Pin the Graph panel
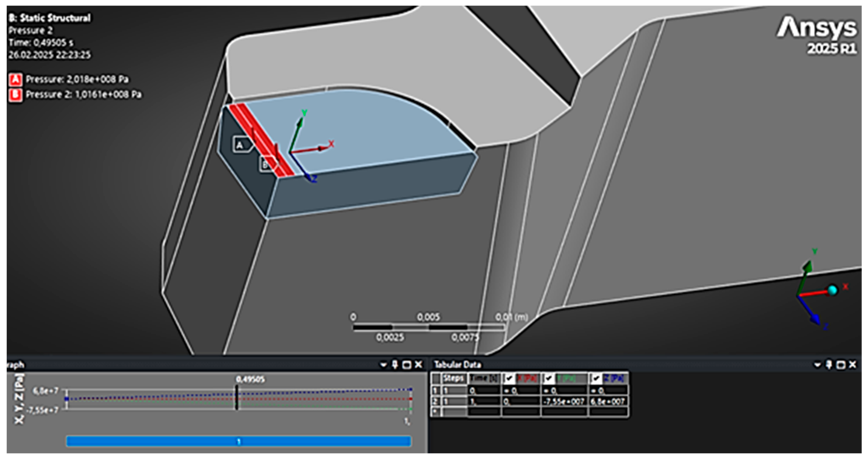The height and width of the screenshot is (462, 868). point(395,365)
